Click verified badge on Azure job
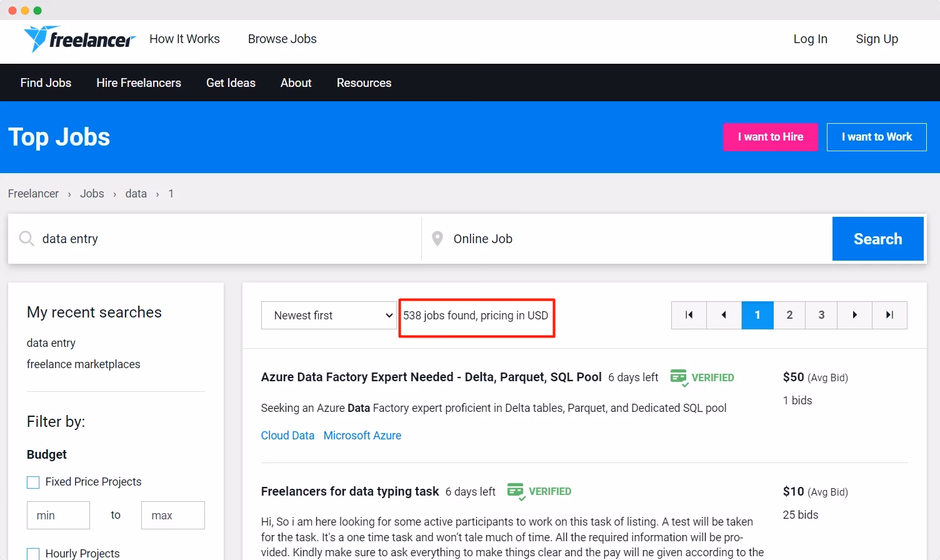This screenshot has height=560, width=940. (702, 377)
